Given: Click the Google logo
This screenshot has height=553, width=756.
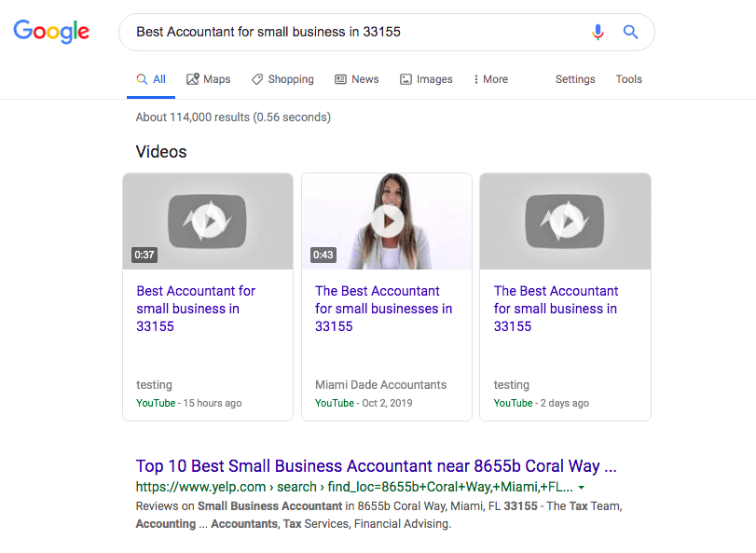Looking at the screenshot, I should click(51, 32).
